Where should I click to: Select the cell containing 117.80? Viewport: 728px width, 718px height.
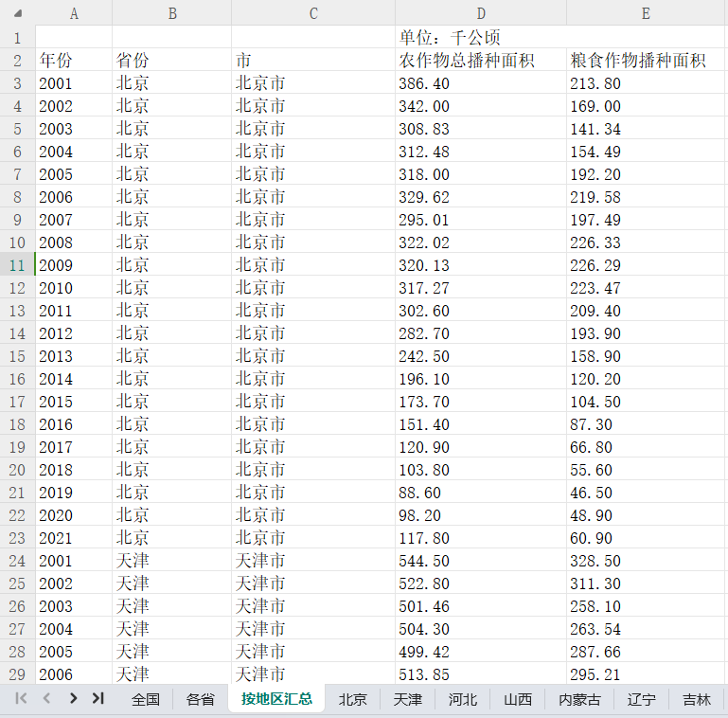481,538
